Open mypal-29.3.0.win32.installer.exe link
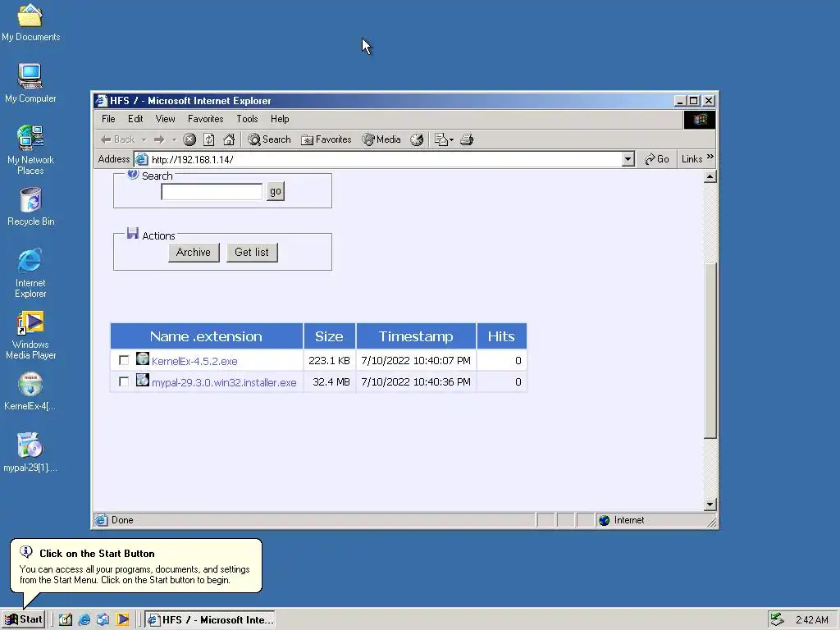The image size is (840, 630). point(224,382)
